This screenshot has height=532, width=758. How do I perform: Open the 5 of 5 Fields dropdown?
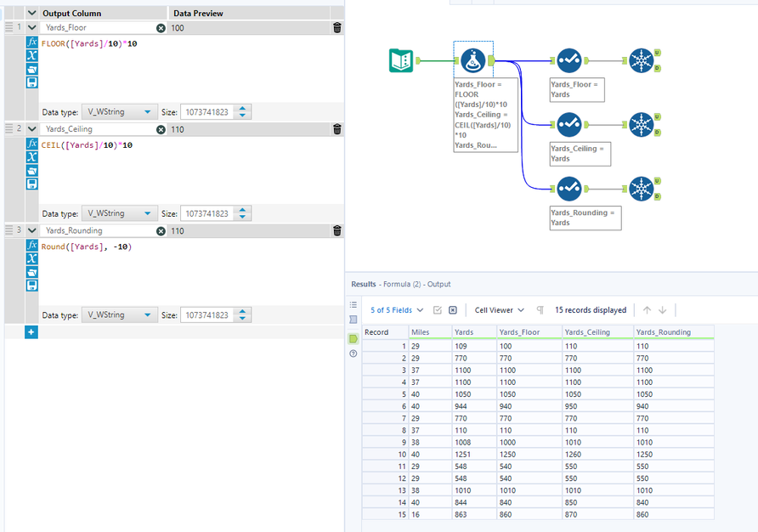[397, 310]
